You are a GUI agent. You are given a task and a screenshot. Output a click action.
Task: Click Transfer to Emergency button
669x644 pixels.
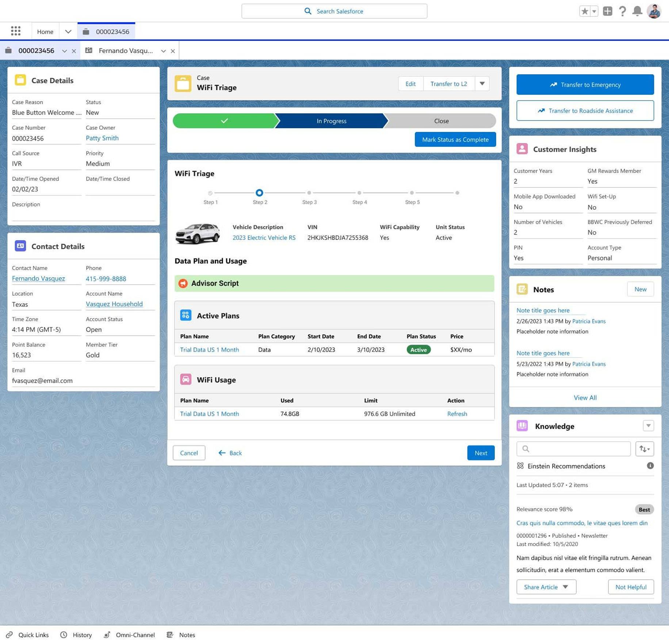pyautogui.click(x=585, y=84)
